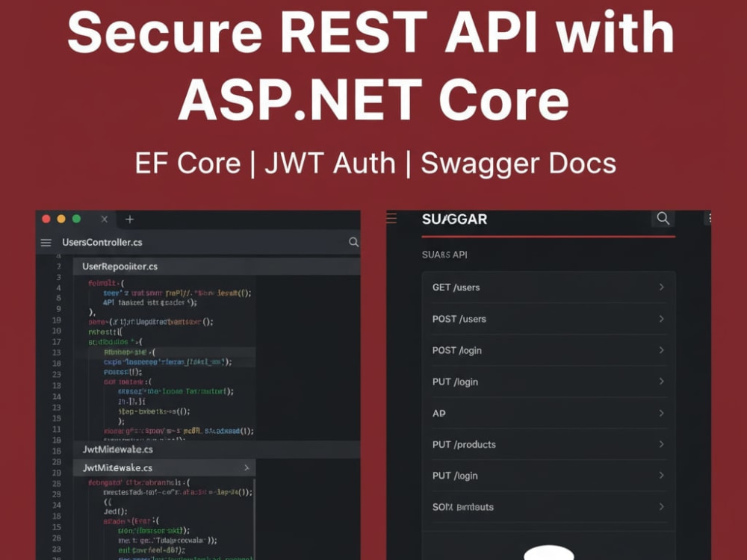Screen dimensions: 747x560
Task: Click the code line reading Jed();
Action: (x=115, y=511)
